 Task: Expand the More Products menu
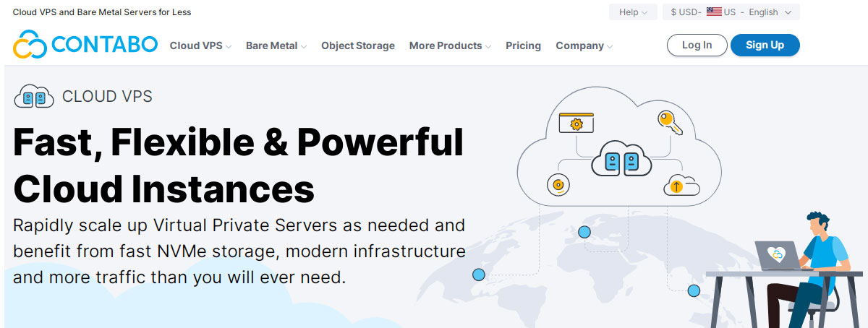pos(450,46)
